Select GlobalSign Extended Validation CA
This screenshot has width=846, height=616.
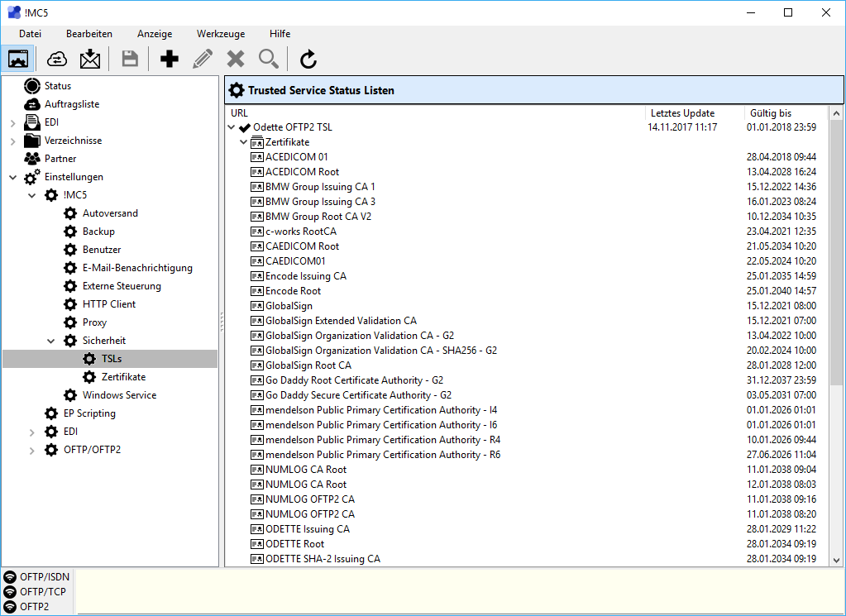[341, 321]
